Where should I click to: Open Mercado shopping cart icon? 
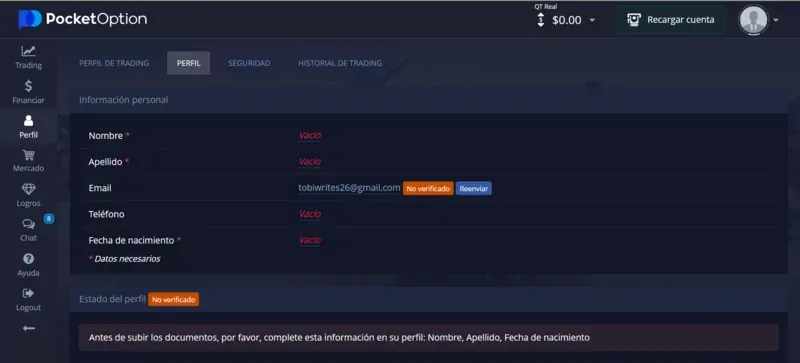pos(29,155)
